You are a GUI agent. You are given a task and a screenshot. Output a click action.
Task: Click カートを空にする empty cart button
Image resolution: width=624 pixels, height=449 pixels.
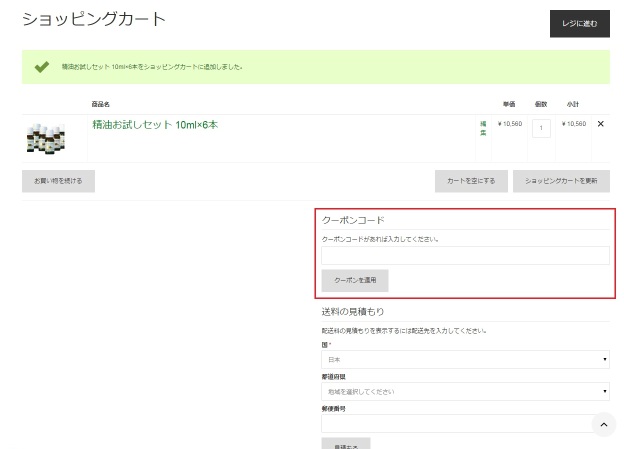pyautogui.click(x=471, y=181)
